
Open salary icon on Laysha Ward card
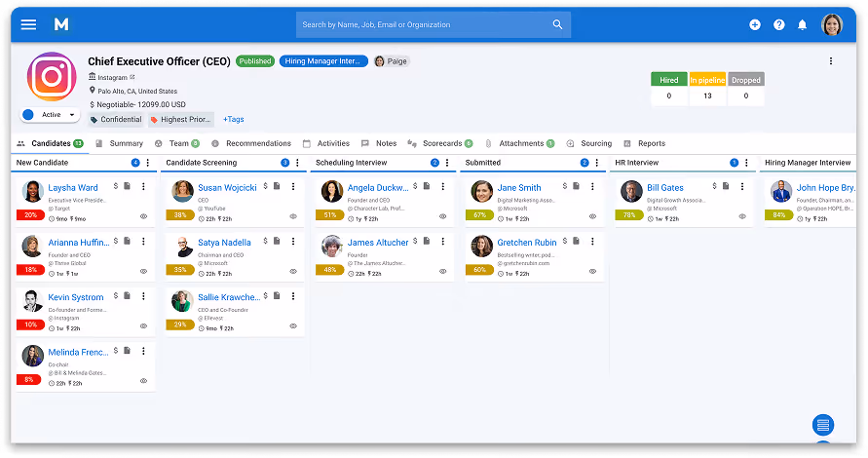[116, 186]
